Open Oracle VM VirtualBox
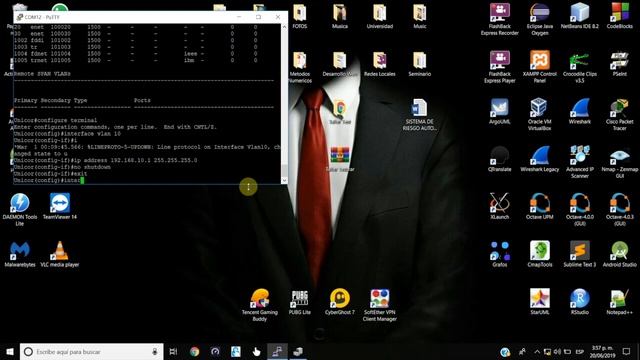This screenshot has width=640, height=360. (540, 115)
